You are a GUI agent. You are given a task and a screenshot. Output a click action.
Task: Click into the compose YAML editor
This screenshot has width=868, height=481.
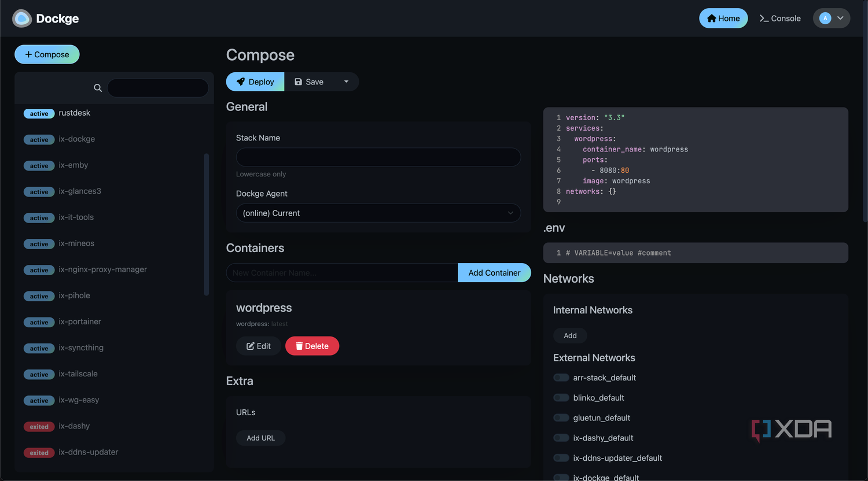[696, 160]
